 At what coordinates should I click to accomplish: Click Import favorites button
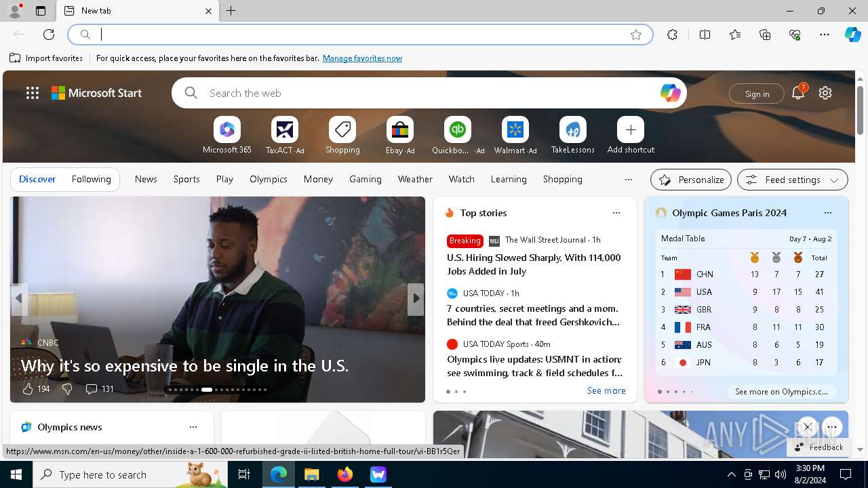pyautogui.click(x=46, y=58)
